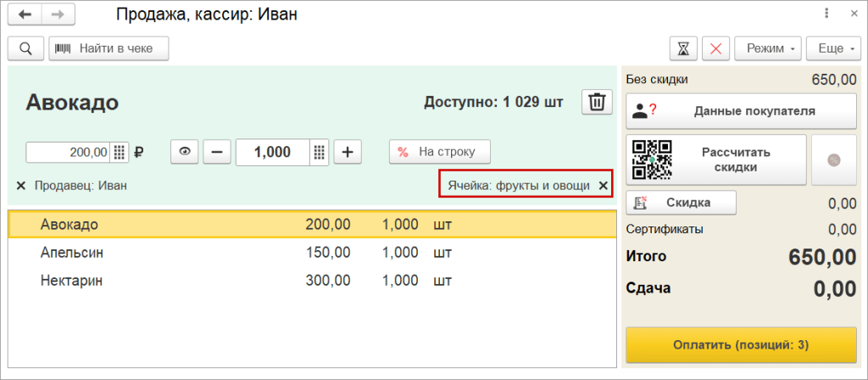Increase quantity with plus button
868x380 pixels.
pyautogui.click(x=348, y=153)
